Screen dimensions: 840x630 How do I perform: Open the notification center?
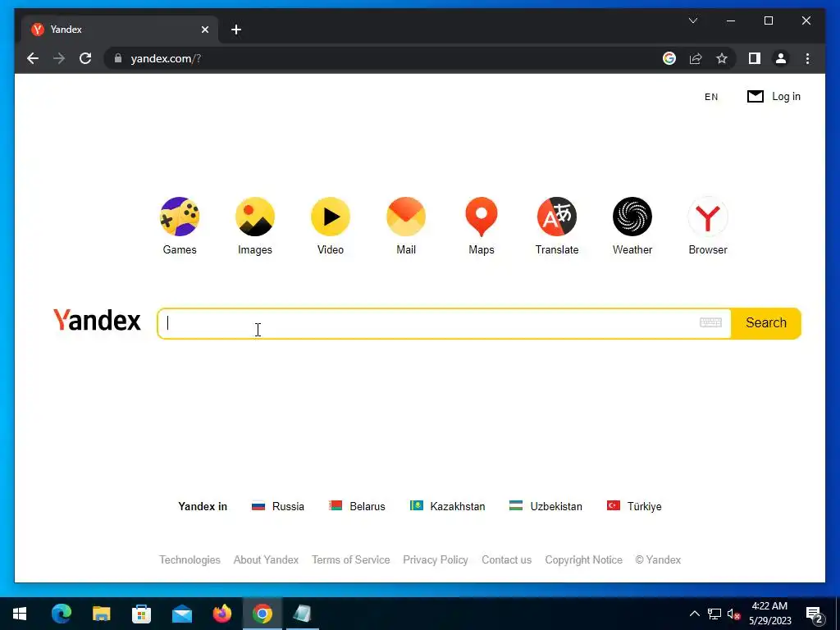pyautogui.click(x=815, y=614)
